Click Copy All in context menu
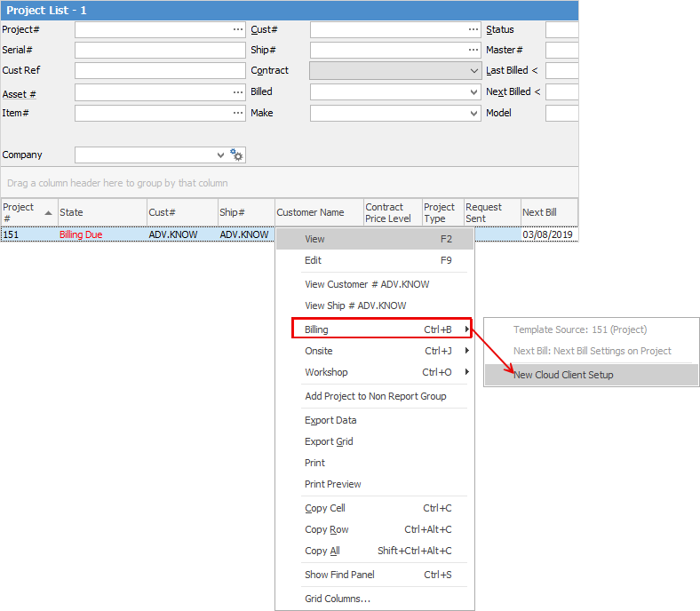Image resolution: width=700 pixels, height=611 pixels. (375, 551)
